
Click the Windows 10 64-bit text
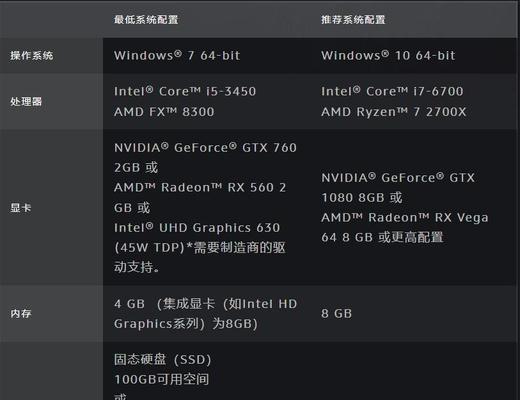pos(388,55)
